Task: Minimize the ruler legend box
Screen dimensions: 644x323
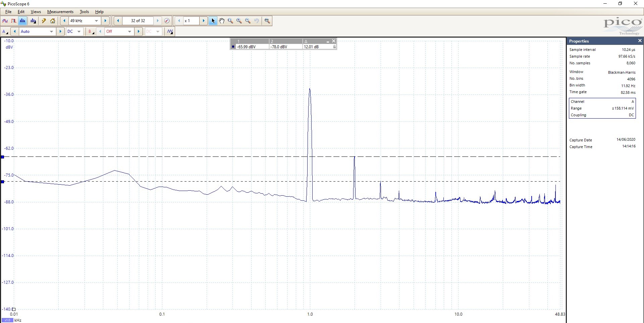Action: [328, 41]
